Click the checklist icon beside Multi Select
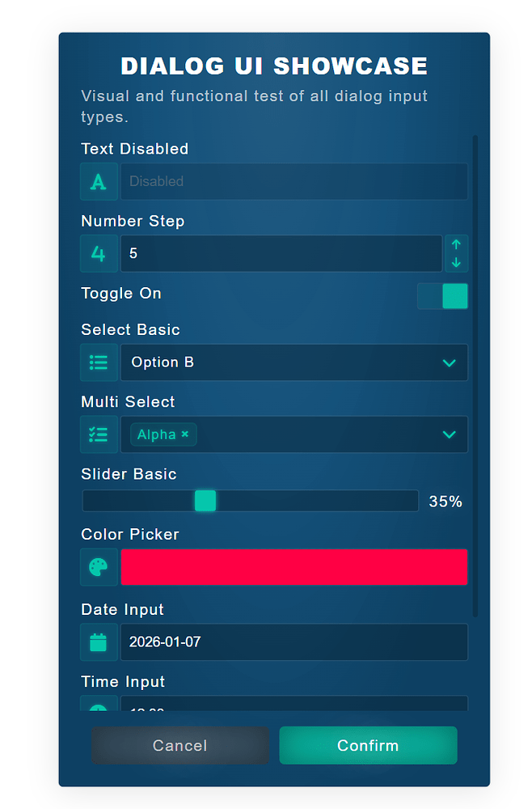This screenshot has width=532, height=809. [x=99, y=434]
